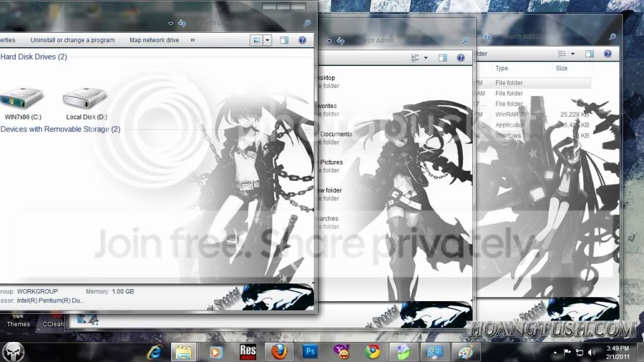The width and height of the screenshot is (644, 362).
Task: Select first File folder row in BRS2
Action: pyautogui.click(x=533, y=83)
